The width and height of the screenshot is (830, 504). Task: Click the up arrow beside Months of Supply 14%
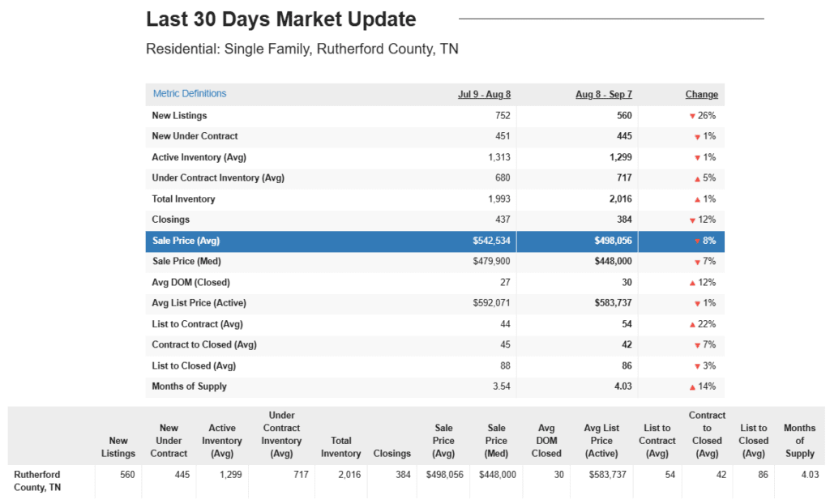(692, 387)
